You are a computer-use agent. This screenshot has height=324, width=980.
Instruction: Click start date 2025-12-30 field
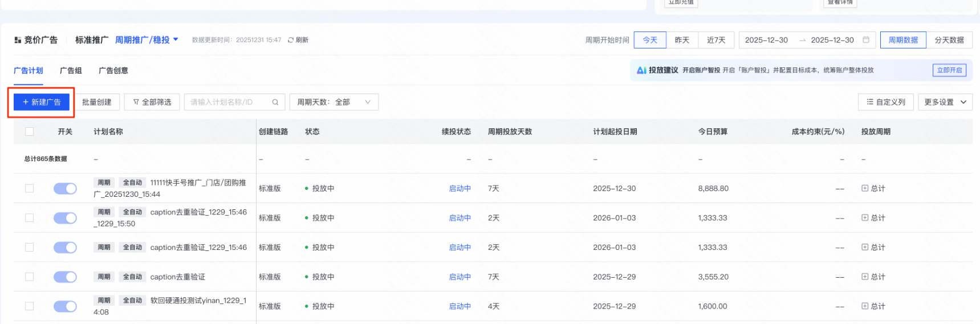[x=766, y=40]
